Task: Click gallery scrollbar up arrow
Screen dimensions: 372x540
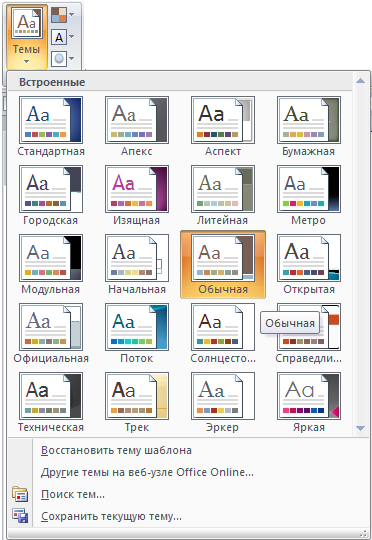Action: (360, 81)
